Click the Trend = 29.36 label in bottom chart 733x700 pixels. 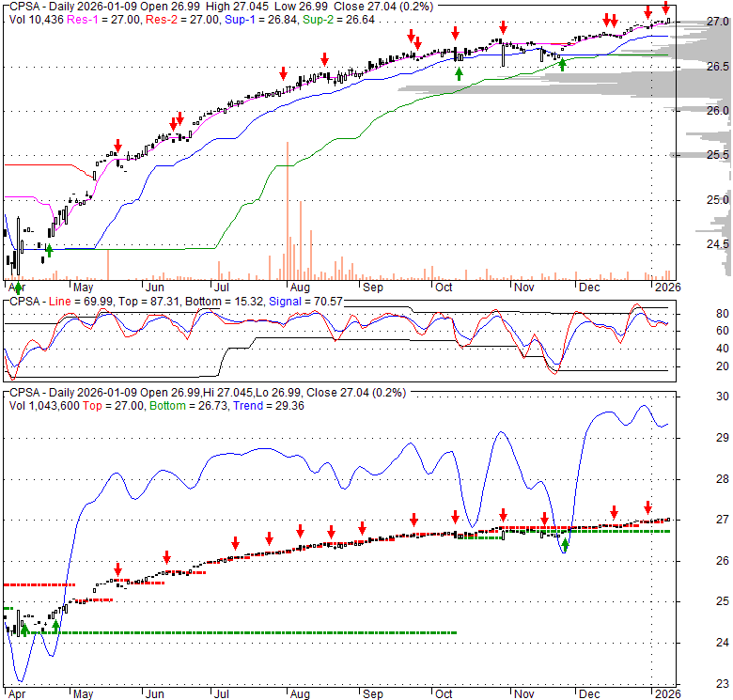pyautogui.click(x=269, y=406)
